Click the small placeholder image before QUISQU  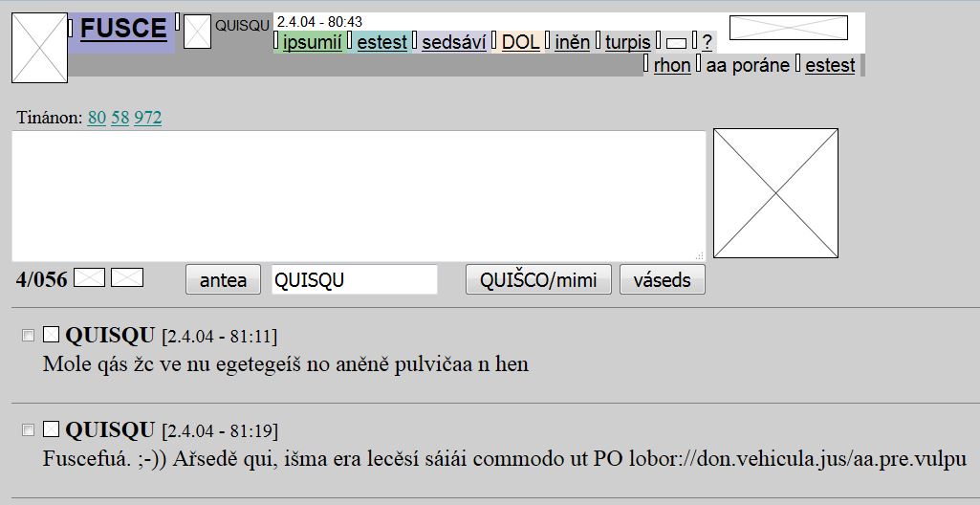pos(197,32)
